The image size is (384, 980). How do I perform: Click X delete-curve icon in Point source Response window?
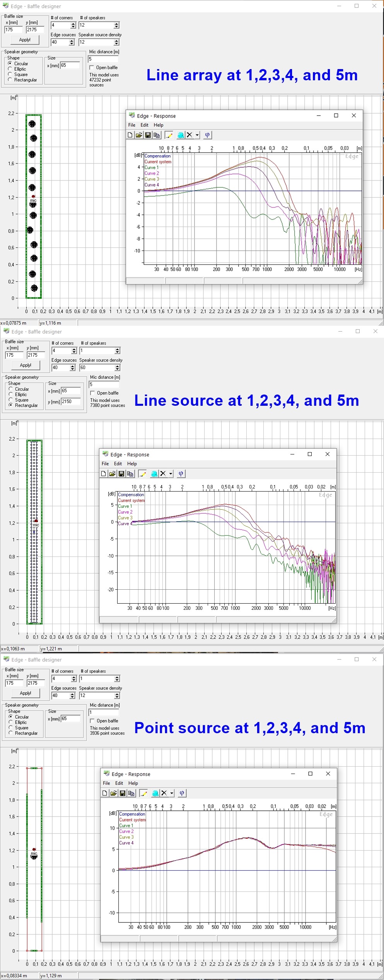point(164,793)
